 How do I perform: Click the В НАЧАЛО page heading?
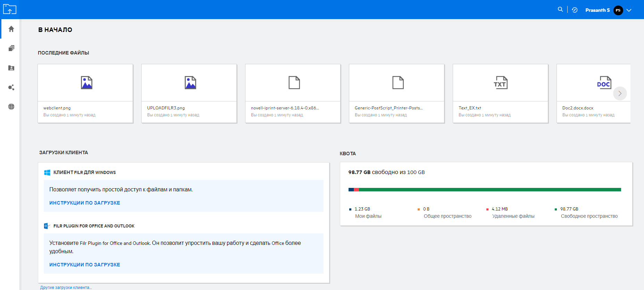click(x=55, y=30)
